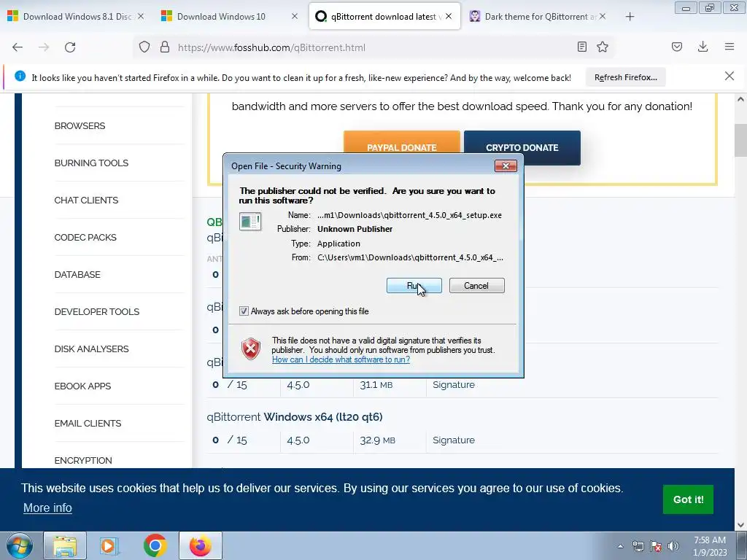The width and height of the screenshot is (747, 560).
Task: Close the Open File Security Warning dialog
Action: 506,166
